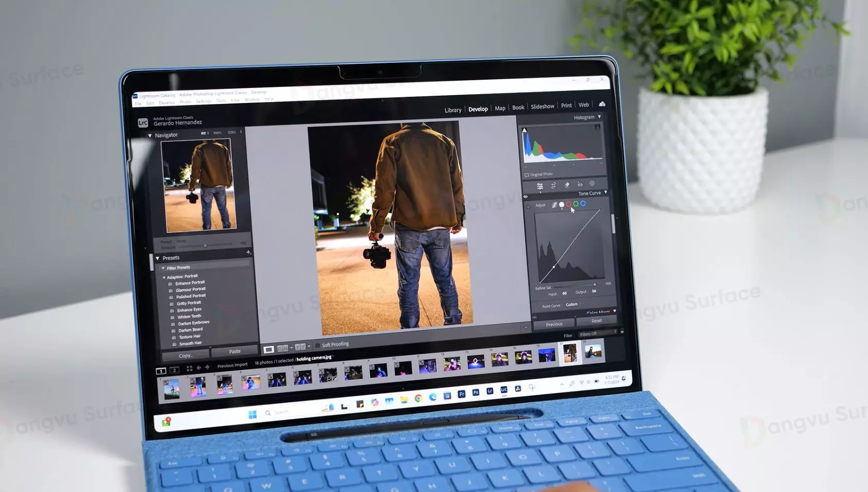Open Adobe Fresco from the taskbar
Viewport: 868px width, 492px height.
pos(461,394)
